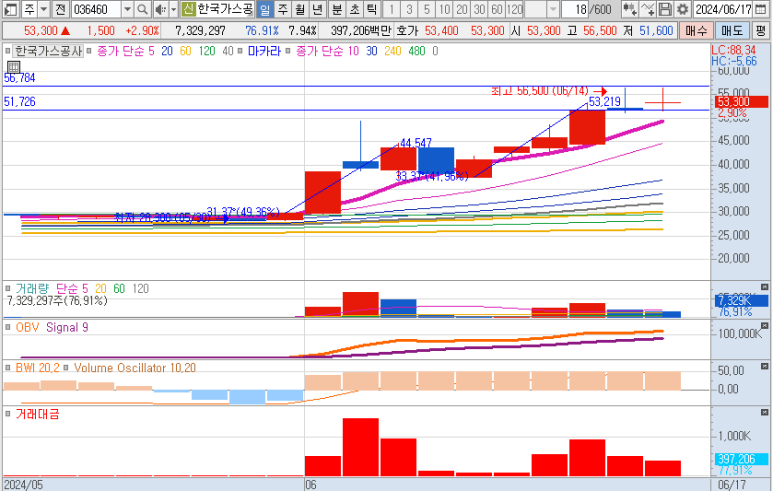Toggle the left side panel icon

(x=11, y=9)
